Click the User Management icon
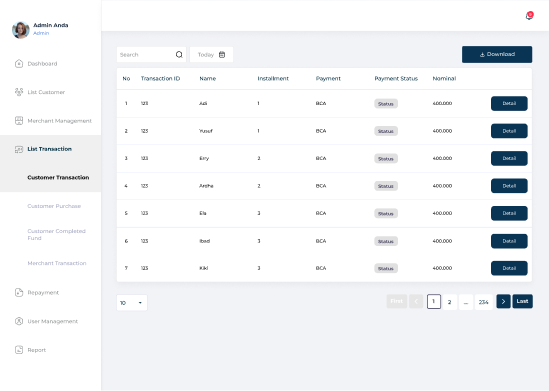The image size is (549, 391). 19,321
